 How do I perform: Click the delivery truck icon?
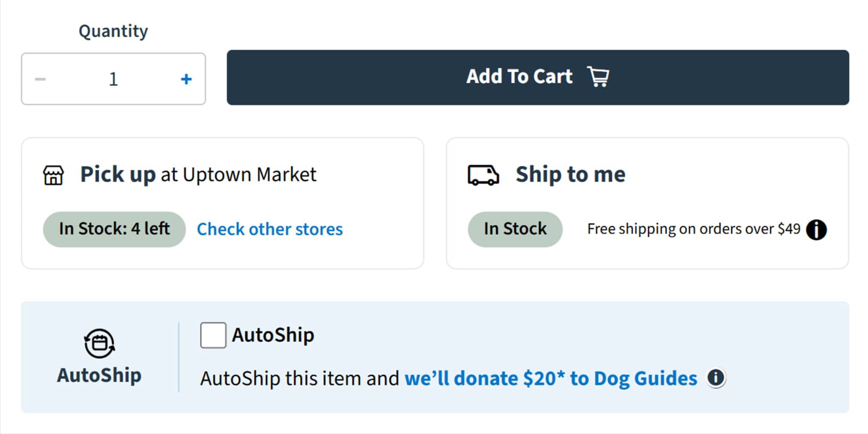[483, 175]
